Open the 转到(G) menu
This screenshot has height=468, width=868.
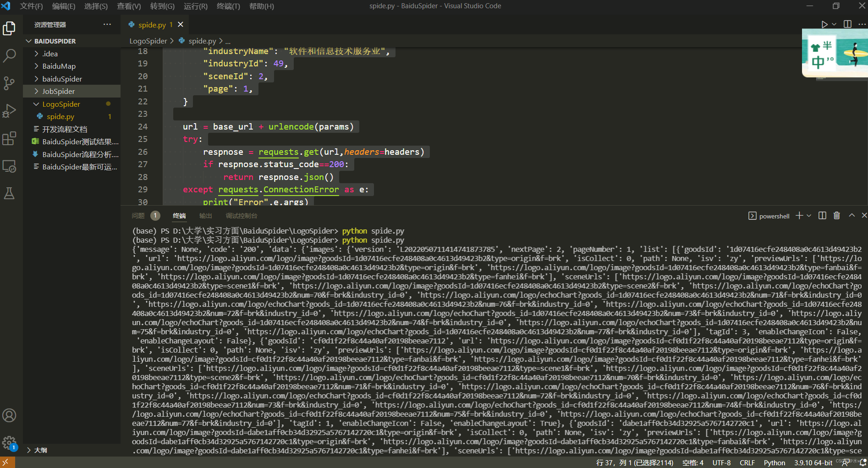162,6
